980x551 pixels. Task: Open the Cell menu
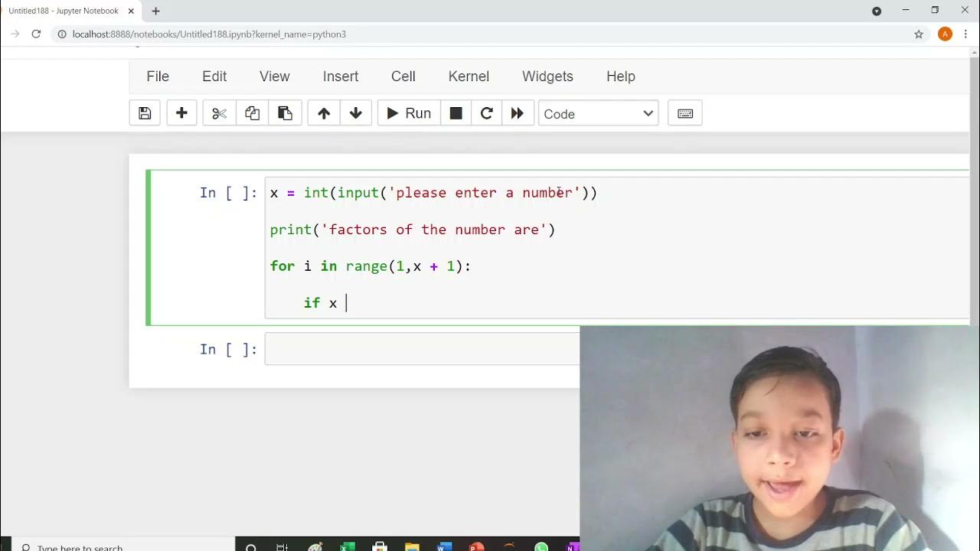click(x=403, y=77)
